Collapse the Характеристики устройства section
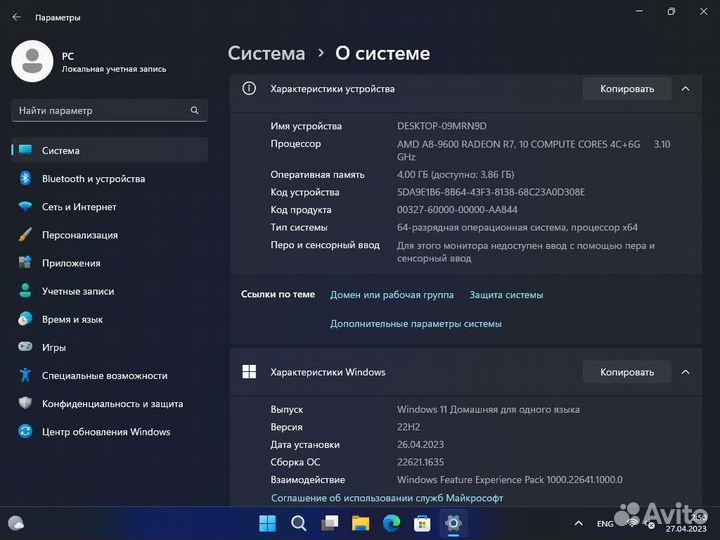The width and height of the screenshot is (720, 540). (x=686, y=89)
